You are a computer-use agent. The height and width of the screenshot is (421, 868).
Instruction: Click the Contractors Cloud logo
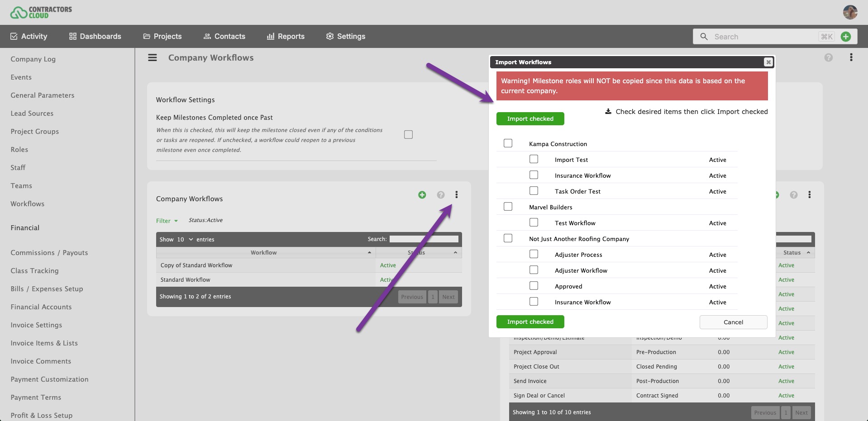[x=41, y=12]
